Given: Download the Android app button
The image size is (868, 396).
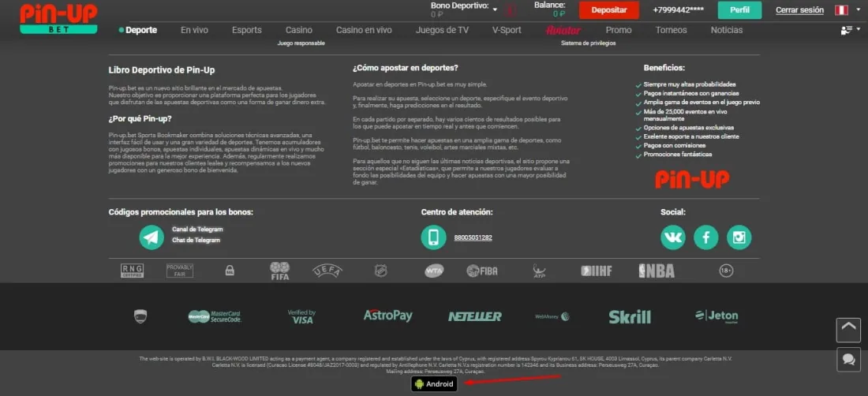Looking at the screenshot, I should tap(434, 384).
